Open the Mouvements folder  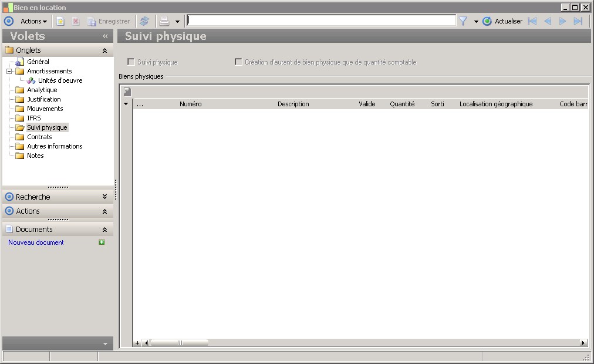point(45,109)
